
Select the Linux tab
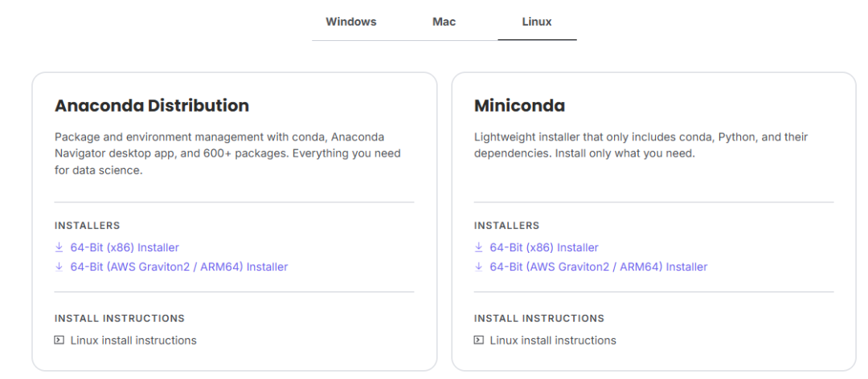[537, 22]
